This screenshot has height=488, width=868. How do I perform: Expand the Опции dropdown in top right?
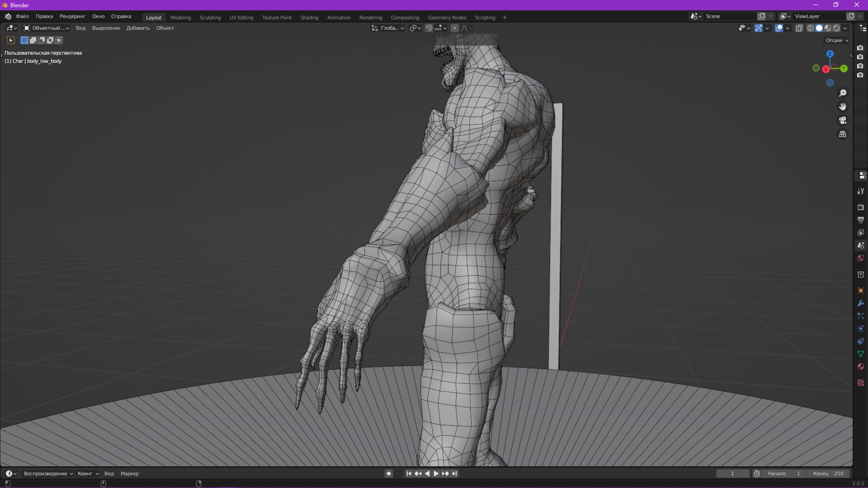pyautogui.click(x=836, y=40)
